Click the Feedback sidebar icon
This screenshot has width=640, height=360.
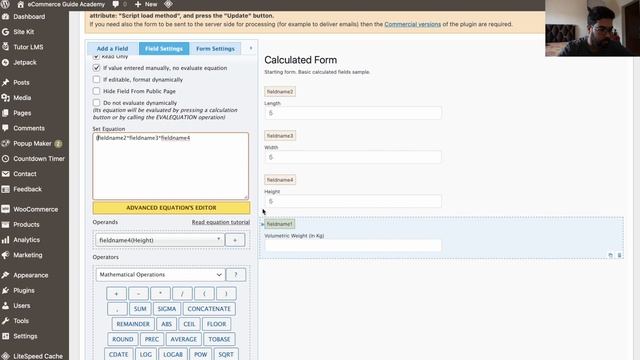[5, 189]
